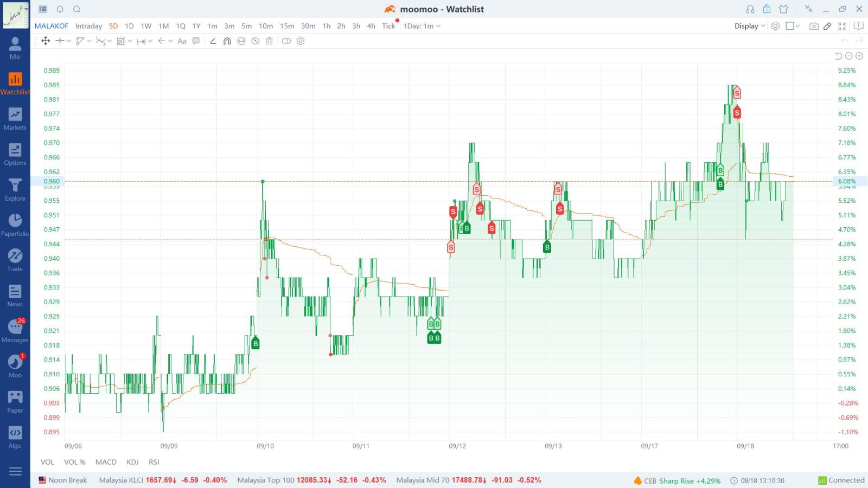
Task: Click the hamburger menu at sidebar bottom
Action: tap(15, 472)
